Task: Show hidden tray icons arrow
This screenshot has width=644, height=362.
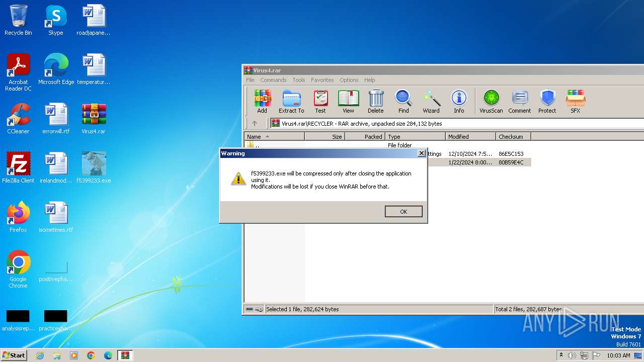Action: coord(561,355)
